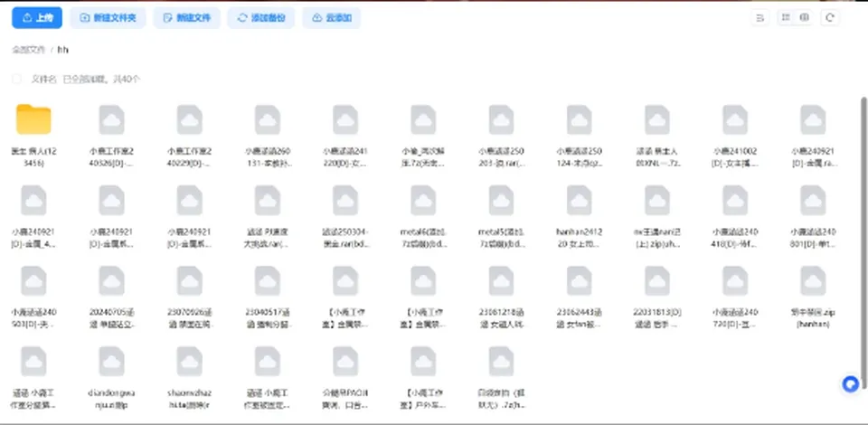Select file icon for 20240705涵涵
The image size is (868, 425).
(112, 281)
